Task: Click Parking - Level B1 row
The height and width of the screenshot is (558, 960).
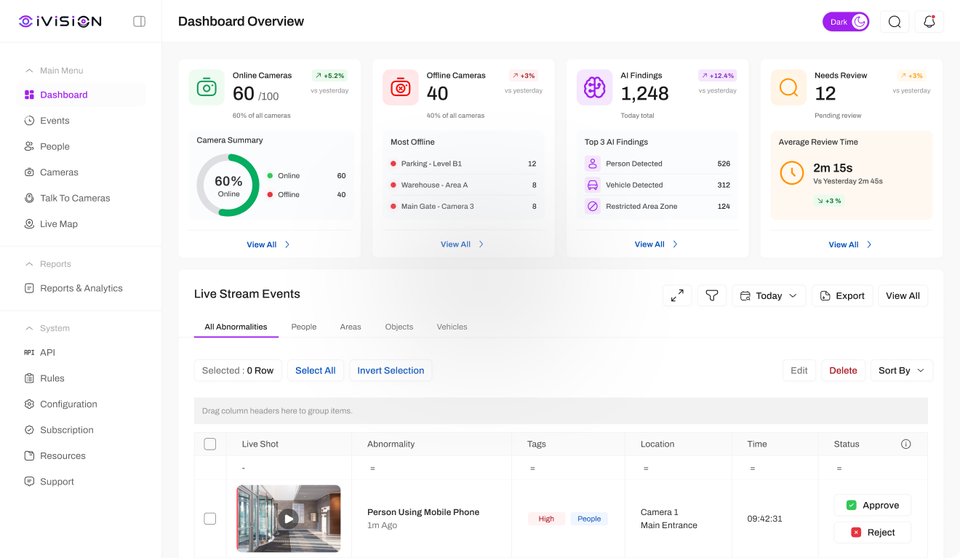Action: coord(463,164)
